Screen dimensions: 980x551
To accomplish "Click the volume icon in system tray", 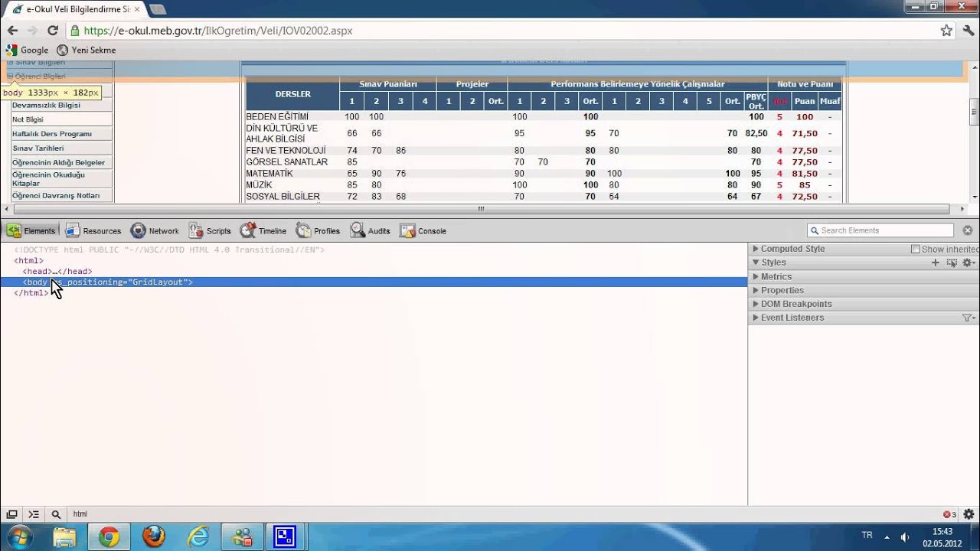I will (x=905, y=536).
